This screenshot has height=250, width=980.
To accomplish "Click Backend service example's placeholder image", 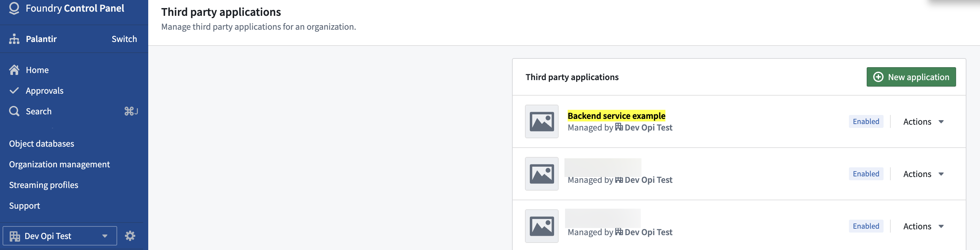I will [541, 121].
